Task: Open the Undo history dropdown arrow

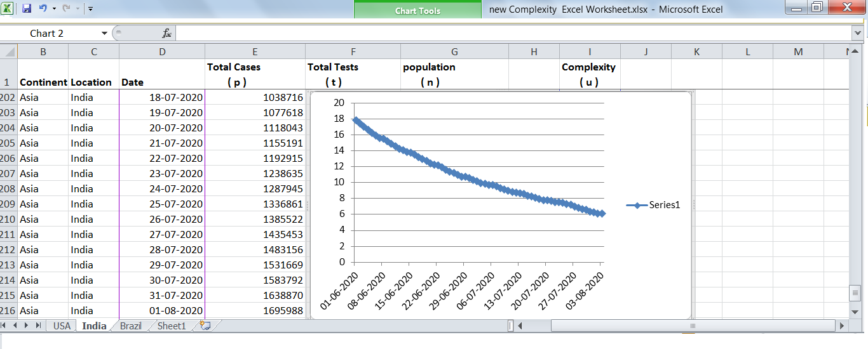Action: coord(54,9)
